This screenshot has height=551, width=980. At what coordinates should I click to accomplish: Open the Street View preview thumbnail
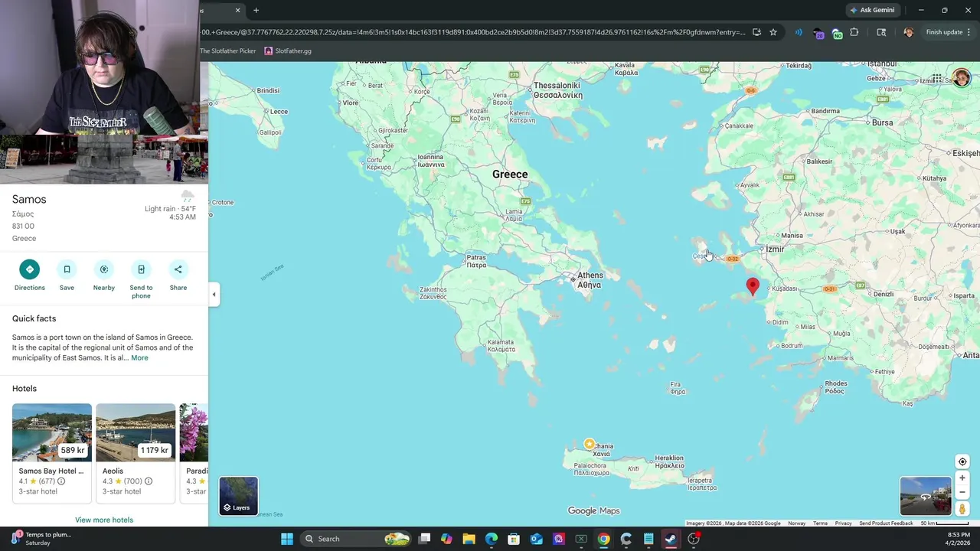[926, 496]
